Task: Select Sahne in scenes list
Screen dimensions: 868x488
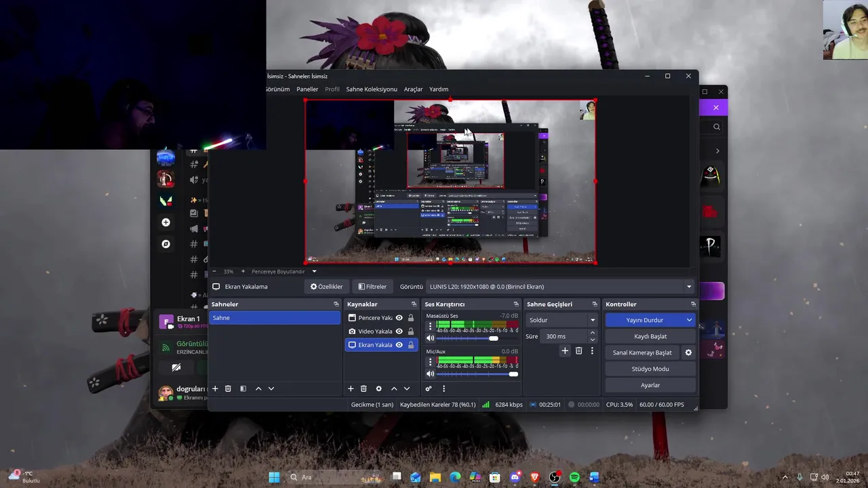Action: coord(275,318)
